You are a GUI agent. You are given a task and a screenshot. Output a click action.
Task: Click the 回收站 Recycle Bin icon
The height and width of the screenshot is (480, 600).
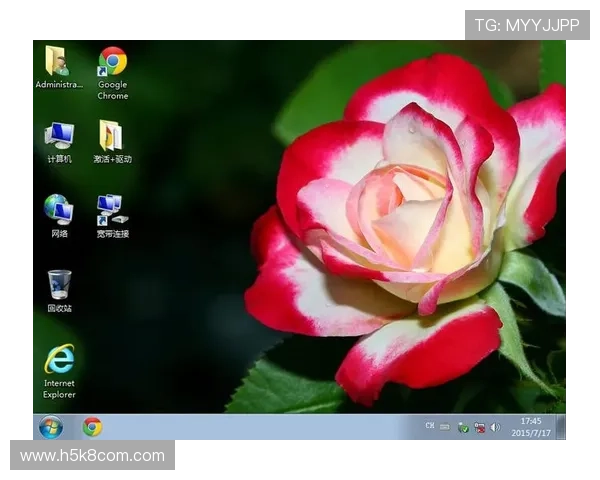pyautogui.click(x=59, y=285)
